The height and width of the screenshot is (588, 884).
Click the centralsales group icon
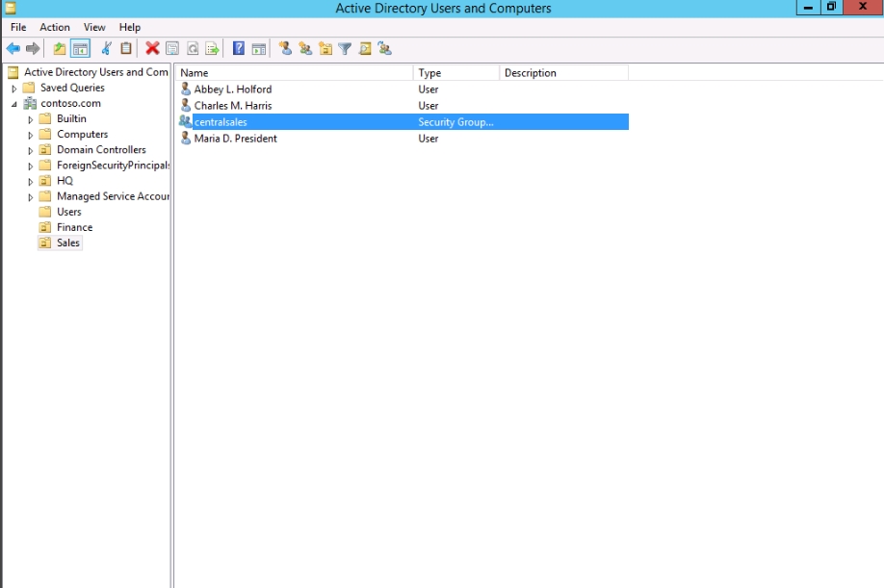(x=185, y=121)
